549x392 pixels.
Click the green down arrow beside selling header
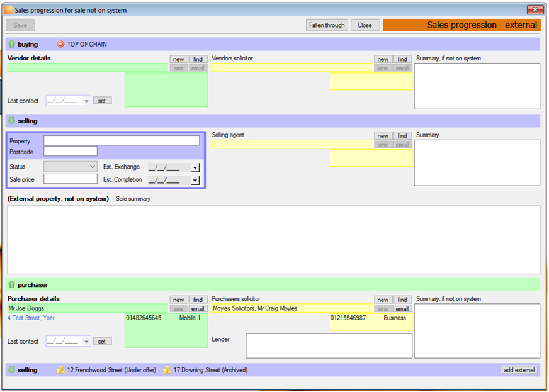[x=11, y=121]
